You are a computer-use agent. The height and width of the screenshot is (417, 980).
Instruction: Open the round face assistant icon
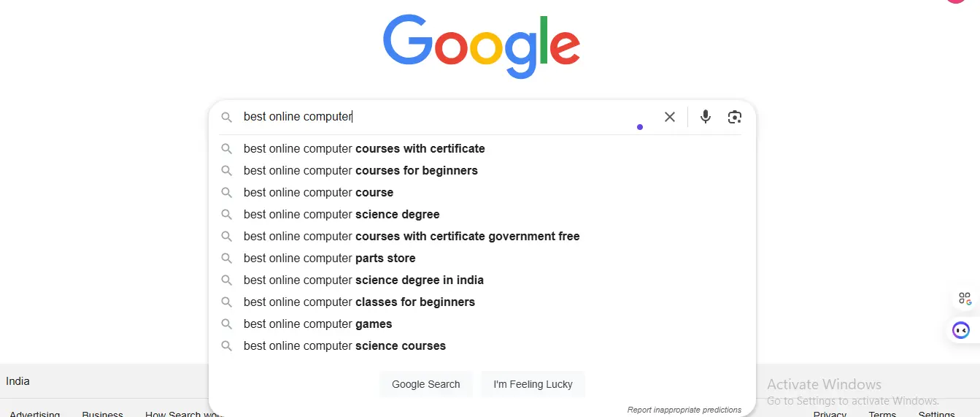(x=961, y=330)
